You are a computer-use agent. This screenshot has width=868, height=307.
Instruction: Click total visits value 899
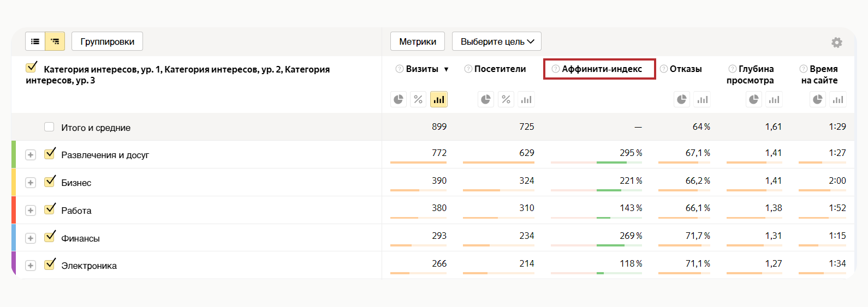(439, 127)
